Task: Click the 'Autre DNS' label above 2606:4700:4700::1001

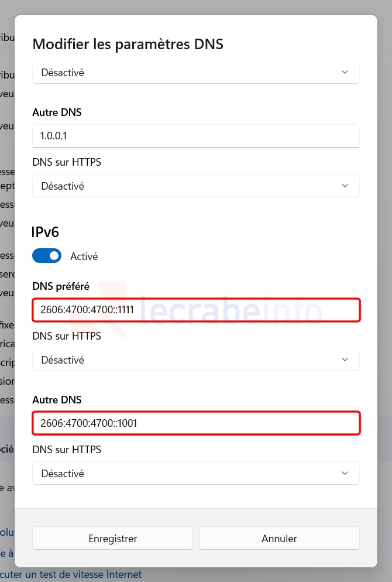Action: [x=57, y=400]
